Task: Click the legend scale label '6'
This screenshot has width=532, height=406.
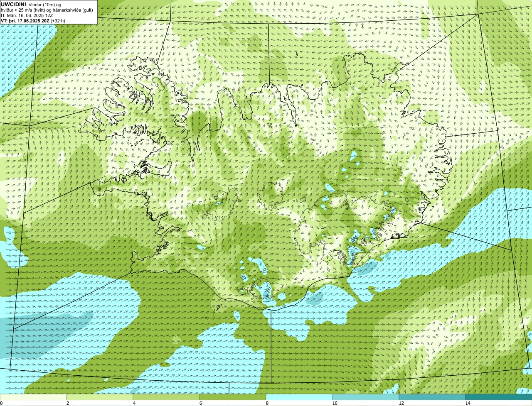Action: 201,403
